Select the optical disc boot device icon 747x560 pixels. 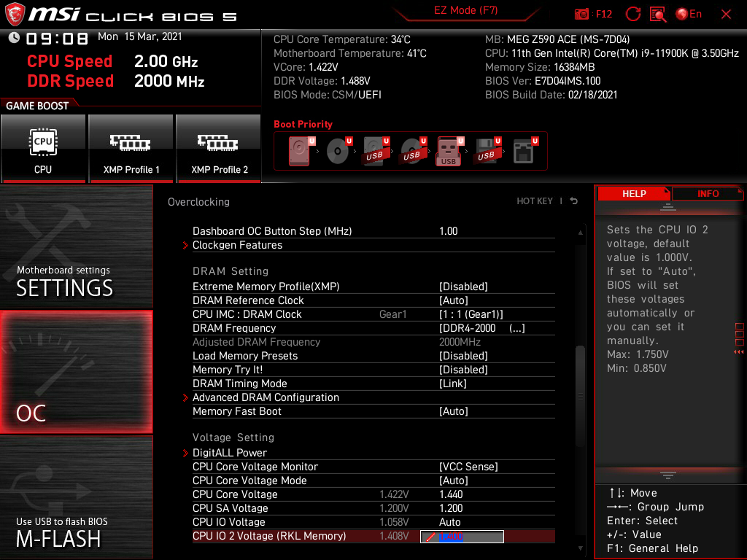(x=339, y=151)
